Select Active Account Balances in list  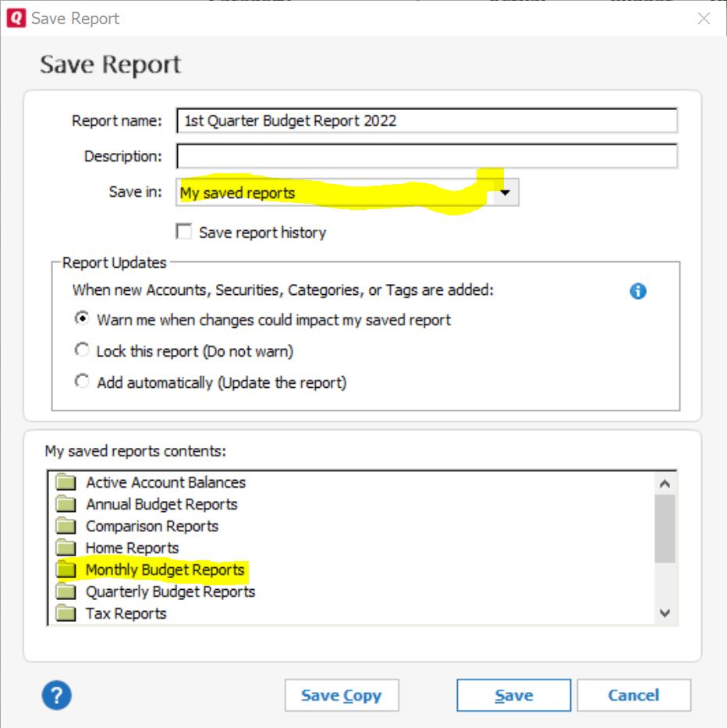[165, 482]
